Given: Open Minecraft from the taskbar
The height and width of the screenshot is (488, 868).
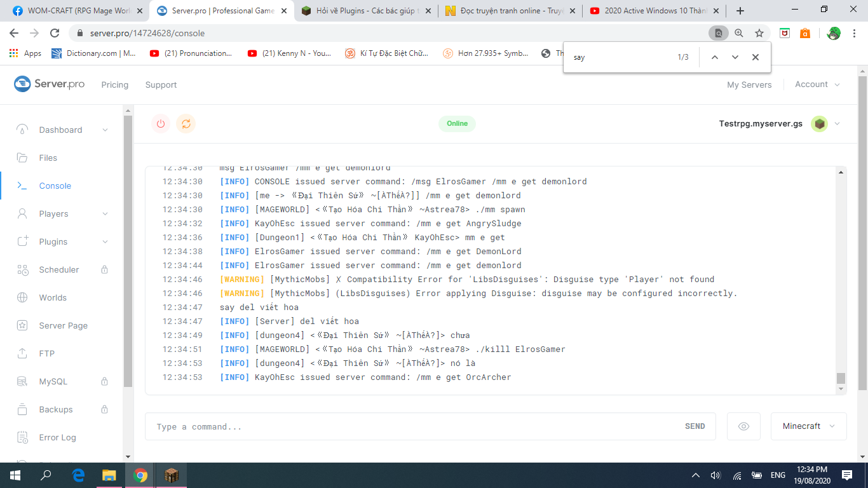Looking at the screenshot, I should tap(172, 475).
